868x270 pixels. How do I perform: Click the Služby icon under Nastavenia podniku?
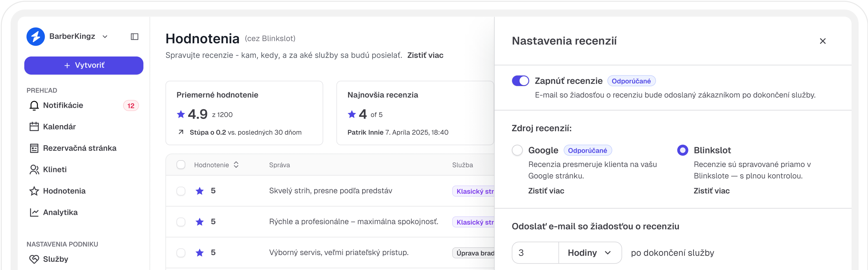point(34,259)
